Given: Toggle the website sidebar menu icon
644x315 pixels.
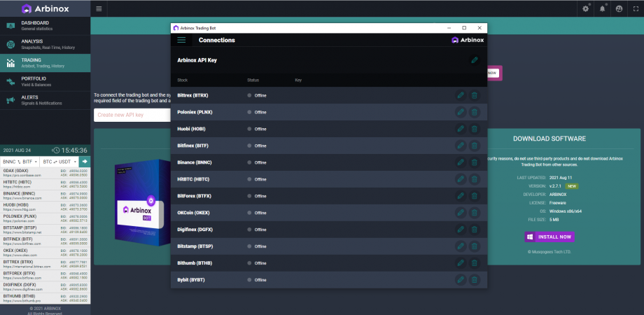Looking at the screenshot, I should (99, 8).
